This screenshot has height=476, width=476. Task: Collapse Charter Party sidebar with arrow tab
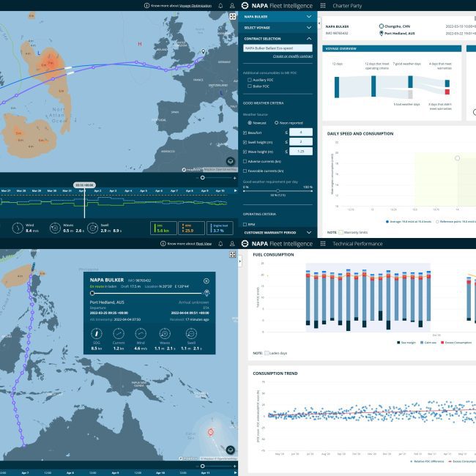pyautogui.click(x=319, y=23)
